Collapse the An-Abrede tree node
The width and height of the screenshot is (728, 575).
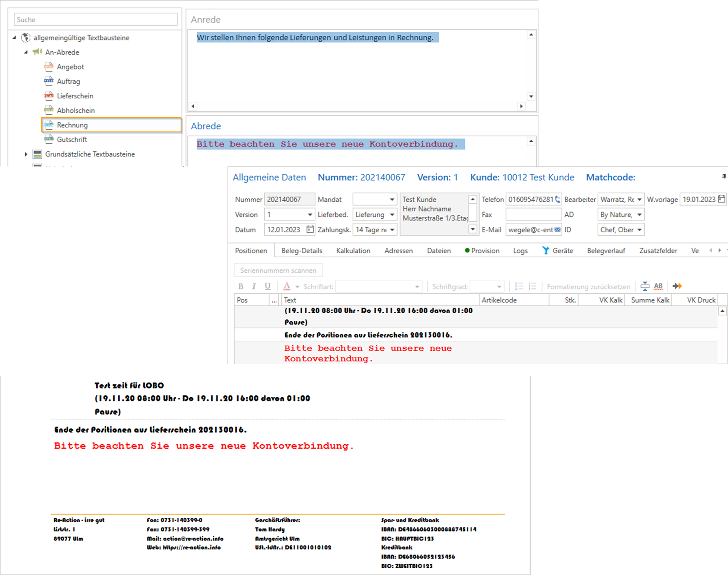[26, 52]
